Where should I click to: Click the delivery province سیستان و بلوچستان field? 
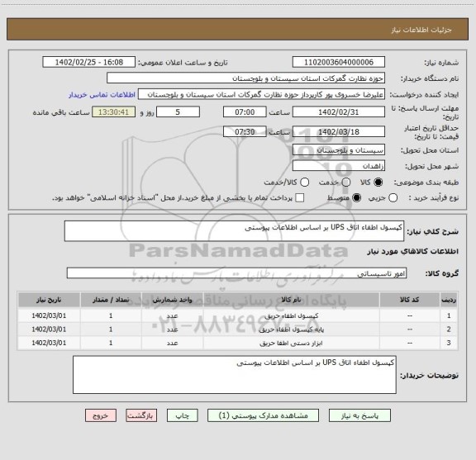click(339, 150)
